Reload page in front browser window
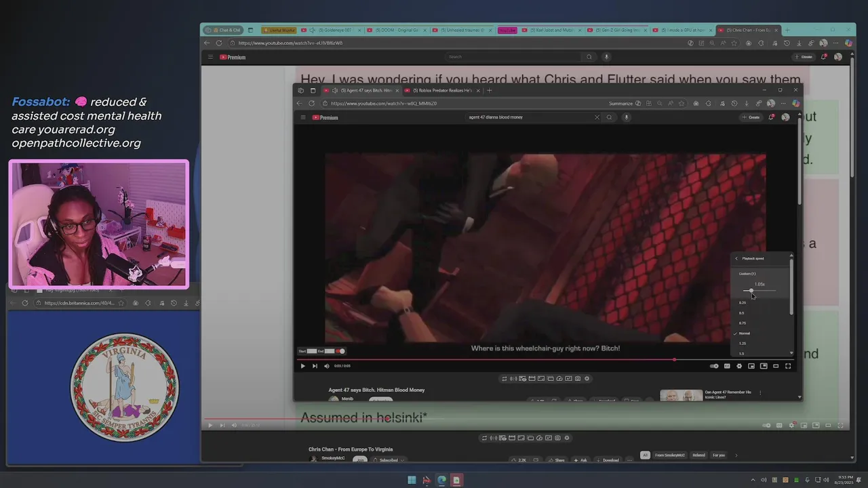Image resolution: width=868 pixels, height=488 pixels. (311, 104)
